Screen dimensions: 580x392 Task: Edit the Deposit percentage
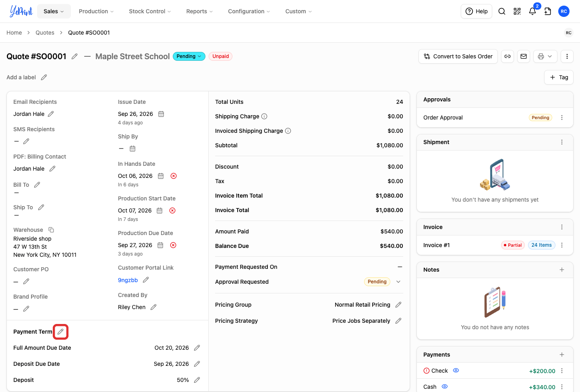(x=197, y=380)
